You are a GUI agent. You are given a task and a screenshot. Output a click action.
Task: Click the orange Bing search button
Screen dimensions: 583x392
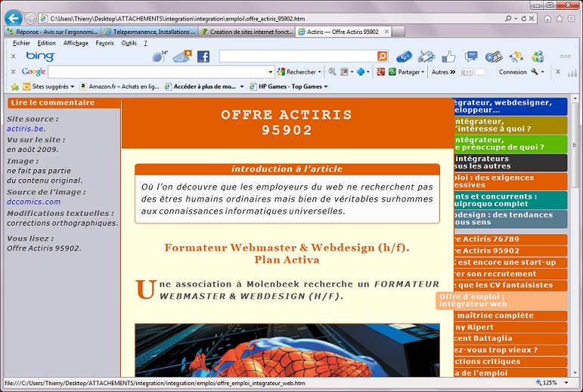tap(382, 56)
